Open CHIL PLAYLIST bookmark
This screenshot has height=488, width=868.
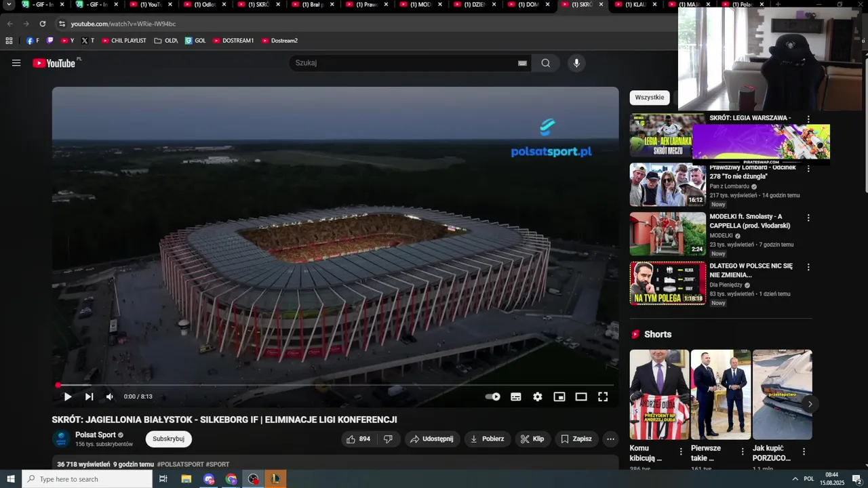pyautogui.click(x=124, y=41)
